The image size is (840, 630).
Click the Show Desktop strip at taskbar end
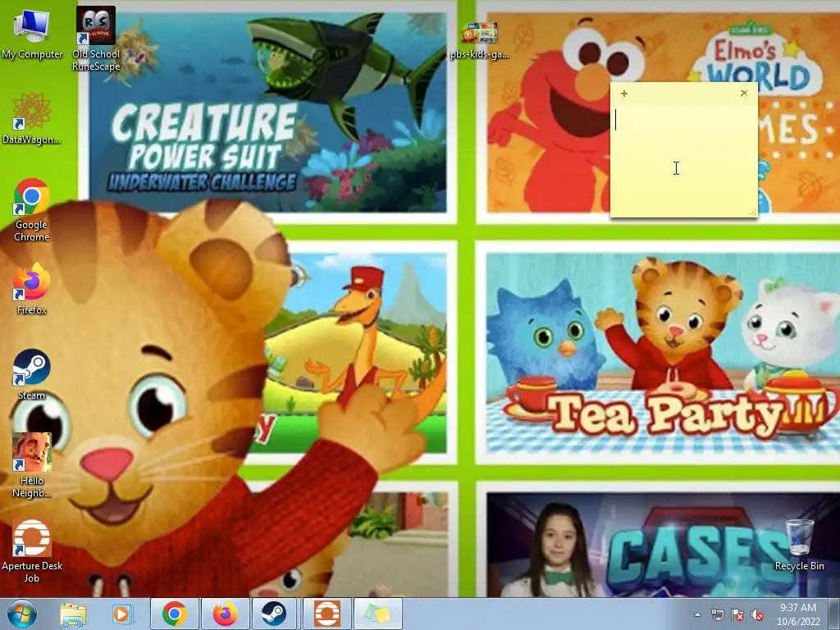(834, 614)
